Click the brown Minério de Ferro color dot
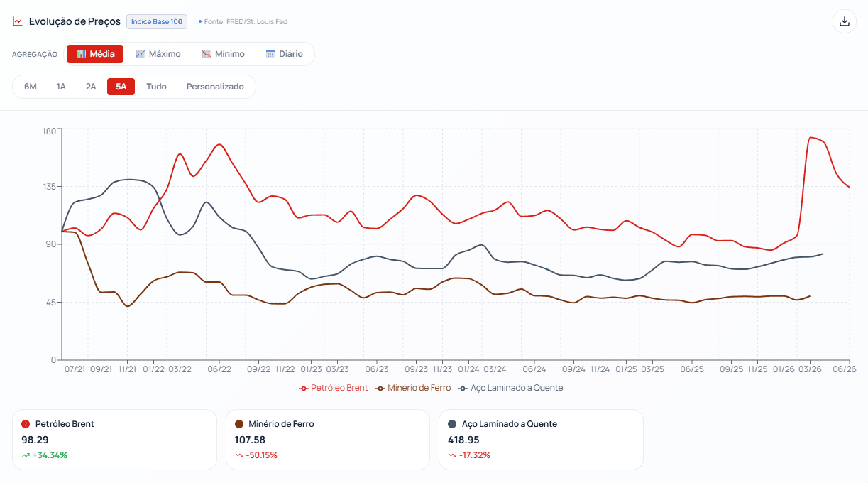The height and width of the screenshot is (483, 868). click(238, 424)
